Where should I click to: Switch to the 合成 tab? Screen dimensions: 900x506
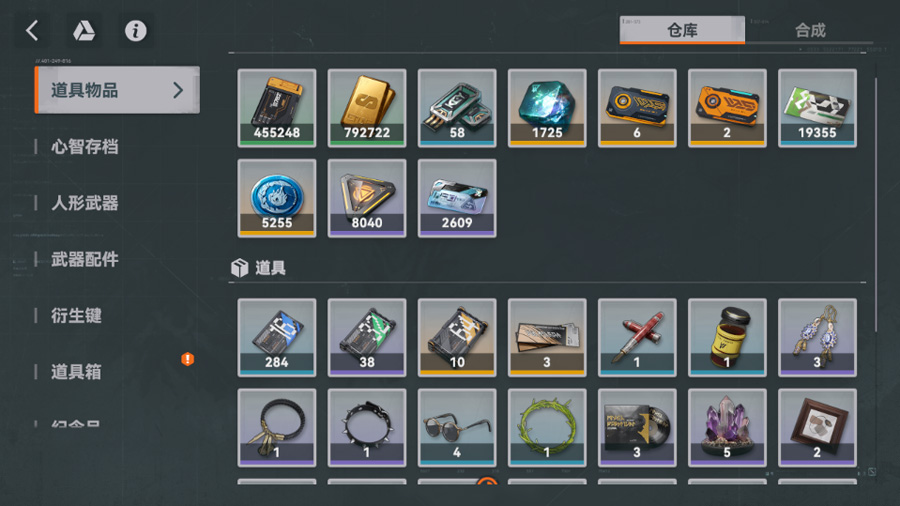point(810,30)
